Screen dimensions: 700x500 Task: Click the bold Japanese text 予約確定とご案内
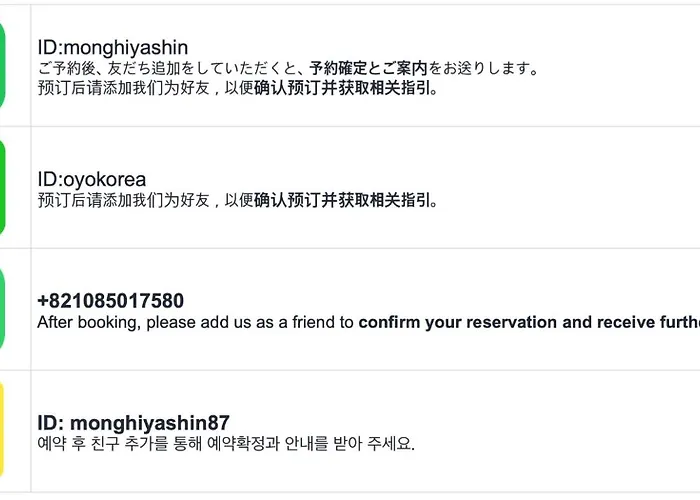[368, 68]
